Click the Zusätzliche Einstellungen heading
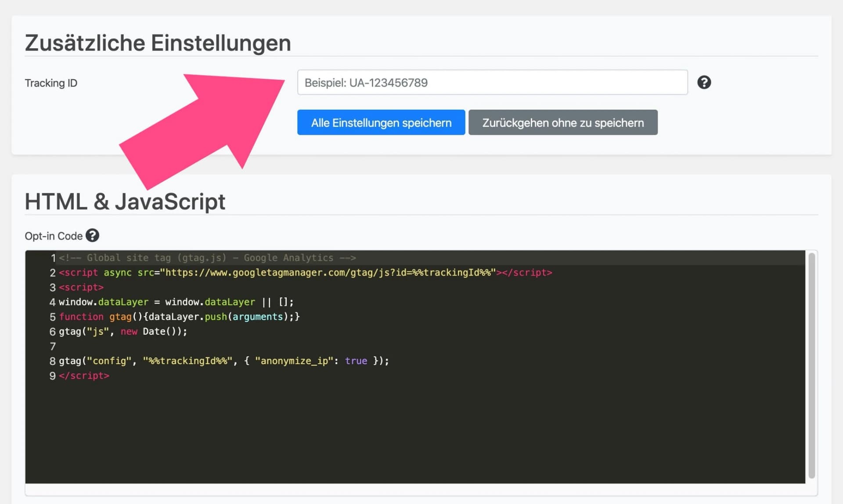The height and width of the screenshot is (504, 843). click(x=158, y=42)
